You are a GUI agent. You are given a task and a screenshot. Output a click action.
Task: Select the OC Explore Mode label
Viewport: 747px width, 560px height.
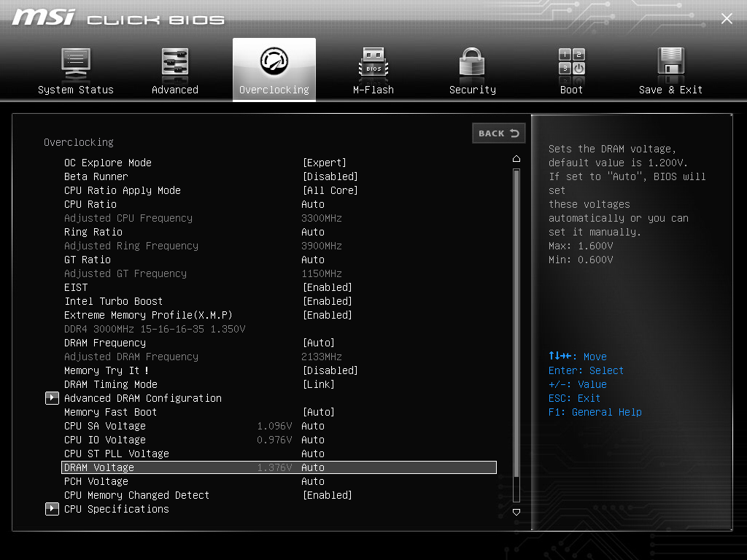(108, 163)
